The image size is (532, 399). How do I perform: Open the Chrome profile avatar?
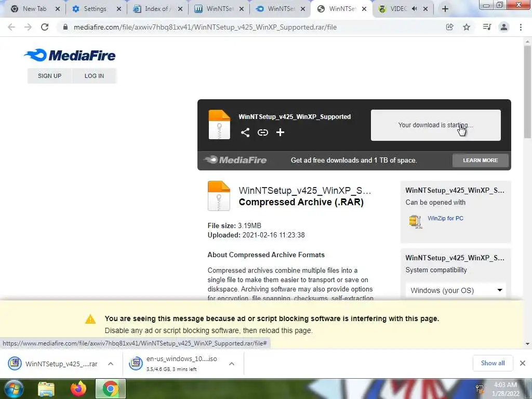tap(504, 27)
